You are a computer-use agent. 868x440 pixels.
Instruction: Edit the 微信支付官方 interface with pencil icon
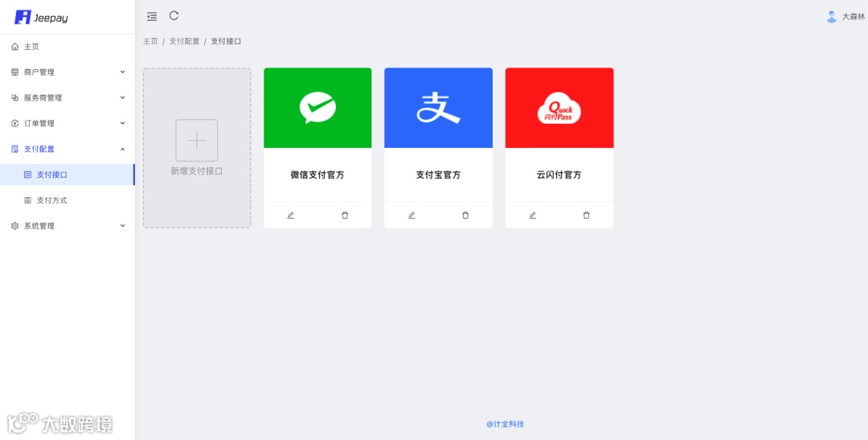(291, 215)
